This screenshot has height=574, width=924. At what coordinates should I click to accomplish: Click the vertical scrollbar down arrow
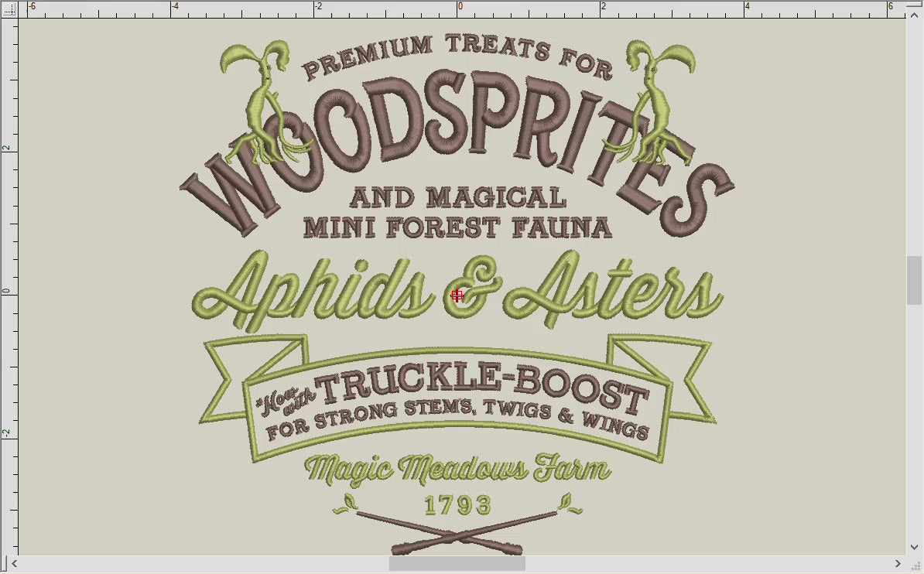915,547
